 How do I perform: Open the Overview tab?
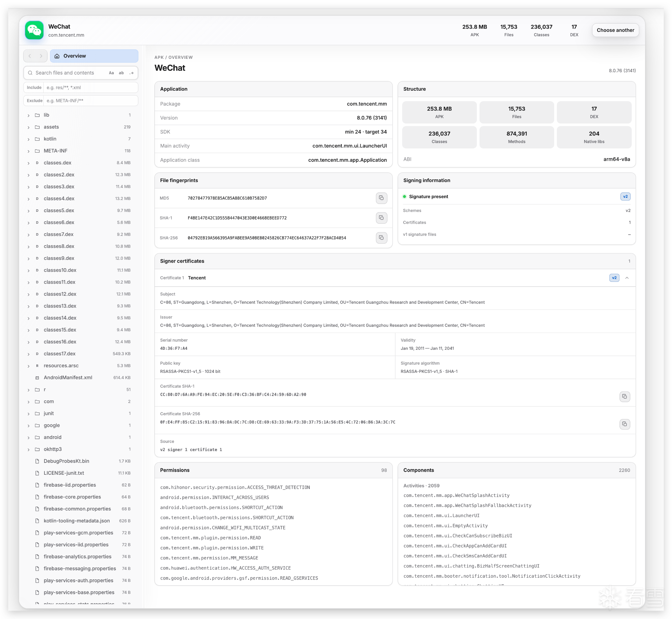coord(94,56)
